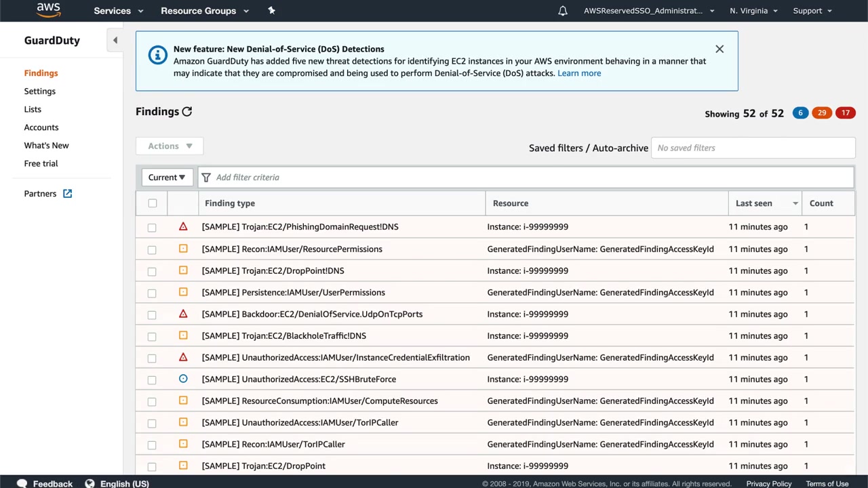Click the AWS logo home icon
The width and height of the screenshot is (868, 488).
pos(48,10)
